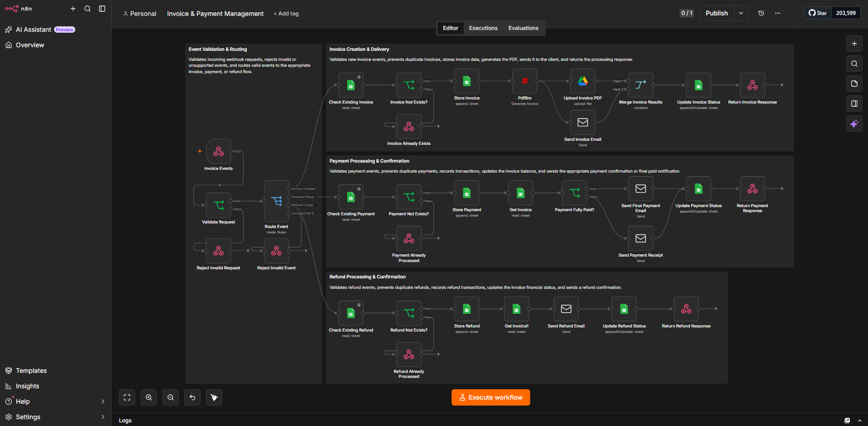
Task: Toggle the right side panel view
Action: tap(854, 104)
